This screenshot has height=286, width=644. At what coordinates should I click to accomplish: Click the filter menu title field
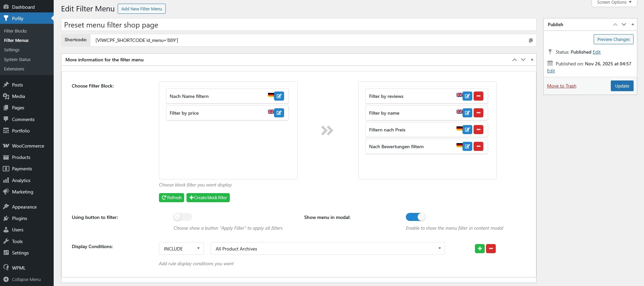[299, 25]
